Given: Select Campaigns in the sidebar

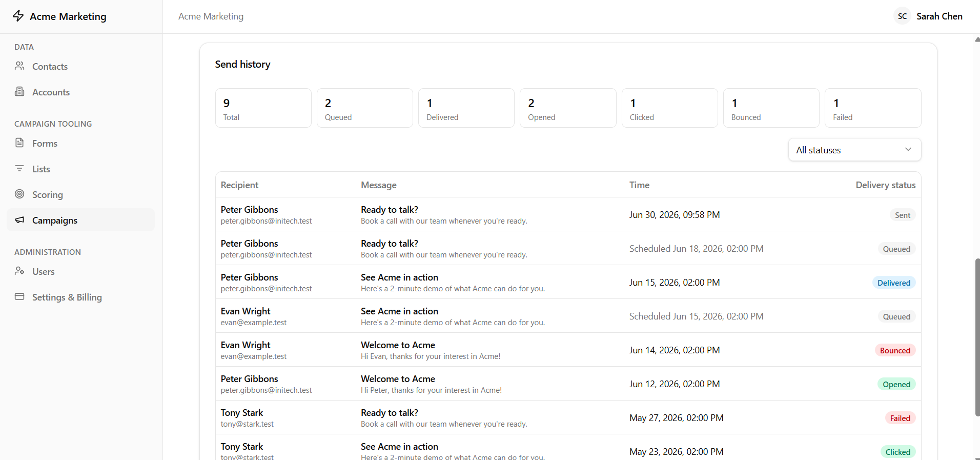Looking at the screenshot, I should click(80, 220).
